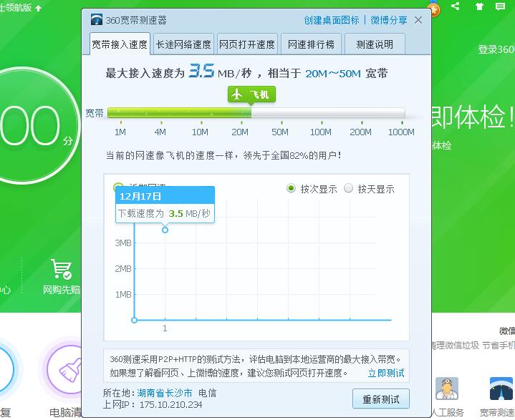Open the 网速排行榜 tab

[311, 44]
